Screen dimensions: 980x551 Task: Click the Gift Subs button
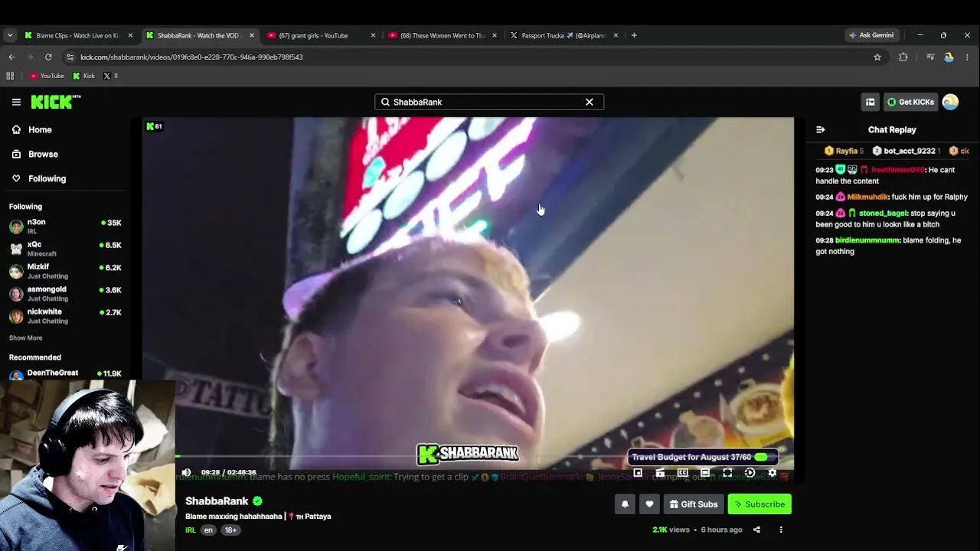point(693,504)
